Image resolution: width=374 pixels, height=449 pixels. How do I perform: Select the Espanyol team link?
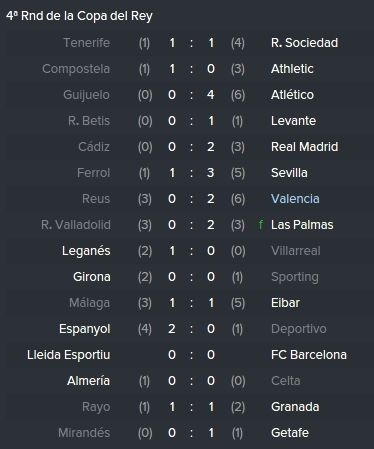[x=85, y=329]
